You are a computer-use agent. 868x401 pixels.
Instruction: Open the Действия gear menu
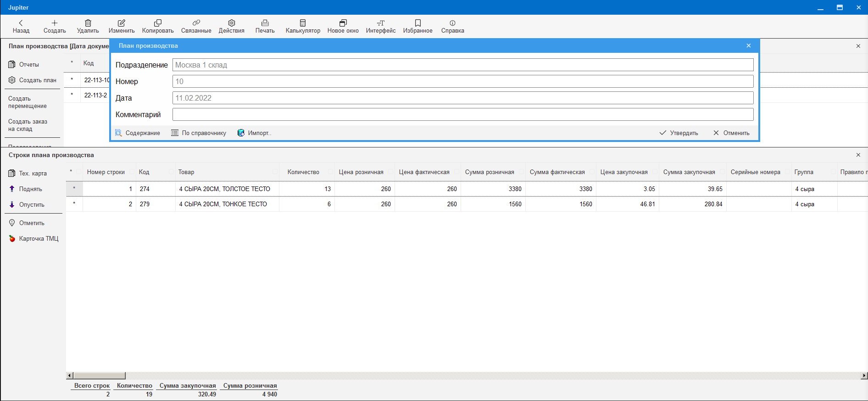tap(232, 26)
